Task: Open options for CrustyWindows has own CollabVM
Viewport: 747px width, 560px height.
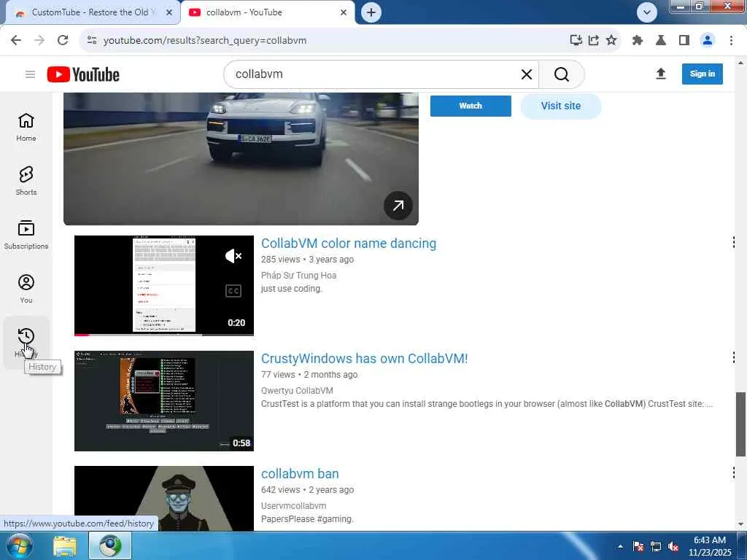Action: 733,357
